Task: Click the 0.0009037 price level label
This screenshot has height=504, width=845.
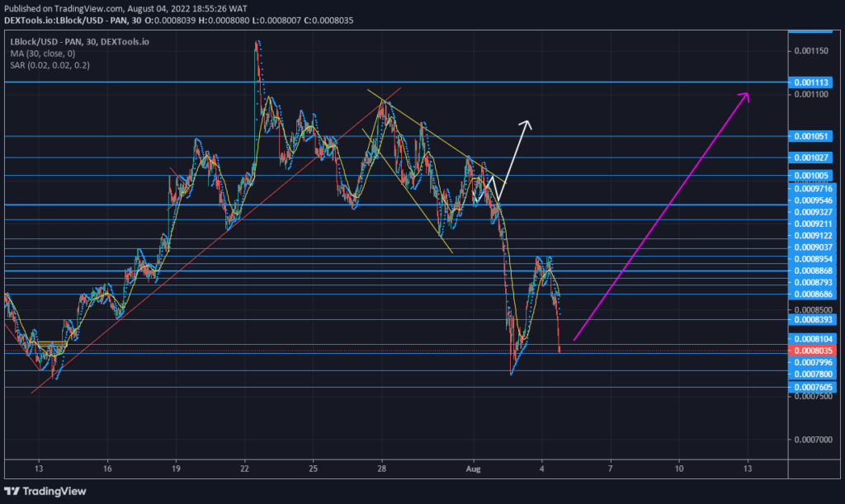Action: [x=813, y=247]
